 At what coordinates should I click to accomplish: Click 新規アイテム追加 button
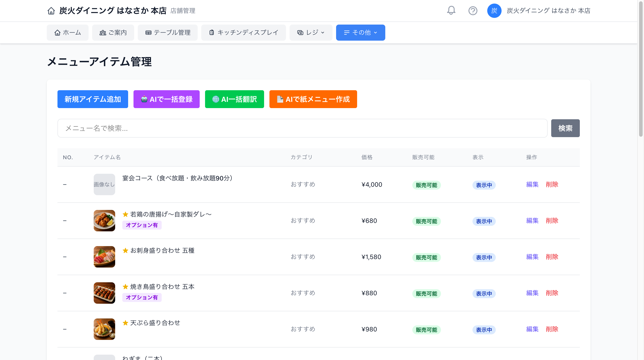(x=93, y=99)
